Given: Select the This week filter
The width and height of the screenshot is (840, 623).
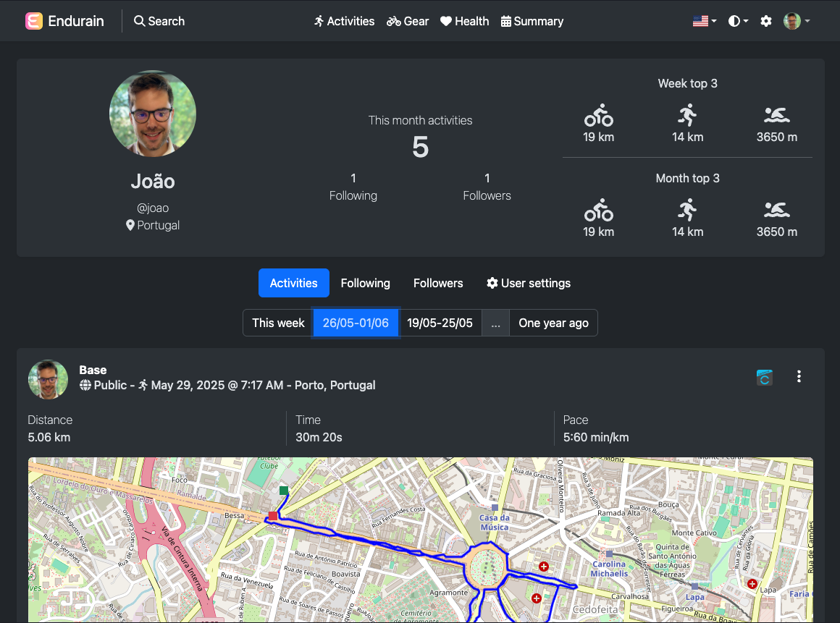Looking at the screenshot, I should click(x=278, y=323).
